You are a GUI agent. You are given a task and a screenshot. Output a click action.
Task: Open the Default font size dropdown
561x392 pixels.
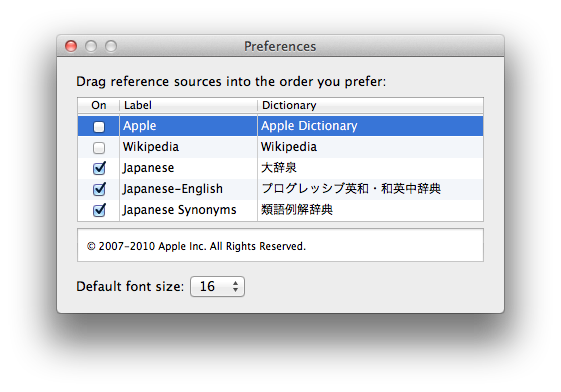coord(218,286)
